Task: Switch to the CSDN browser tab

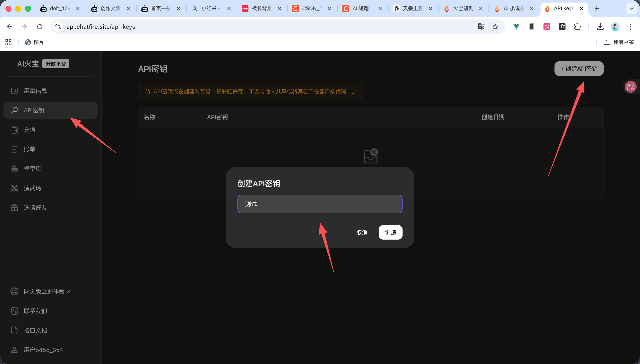Action: [x=310, y=8]
